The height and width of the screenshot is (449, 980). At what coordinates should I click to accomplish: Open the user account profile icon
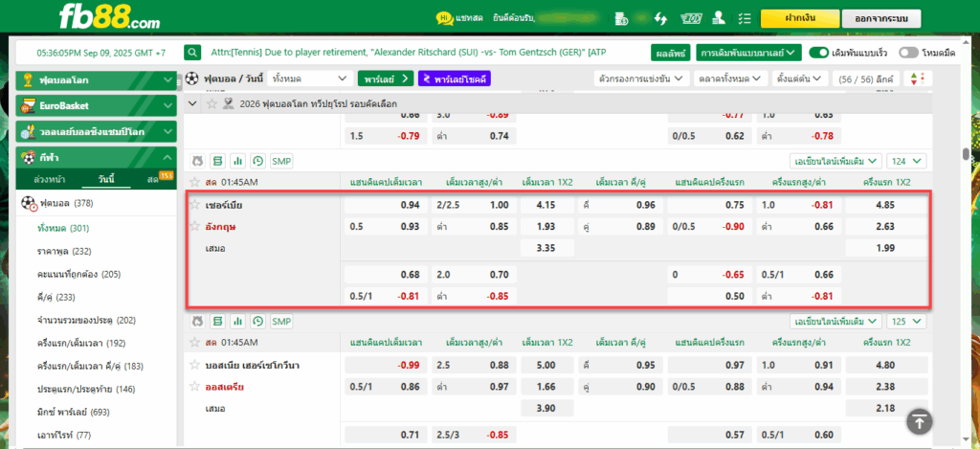coord(719,18)
